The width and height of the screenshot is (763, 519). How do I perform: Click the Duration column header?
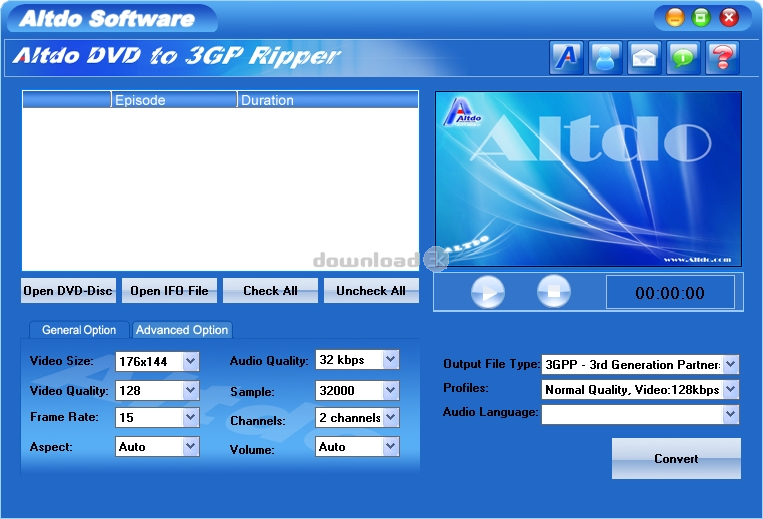(328, 100)
